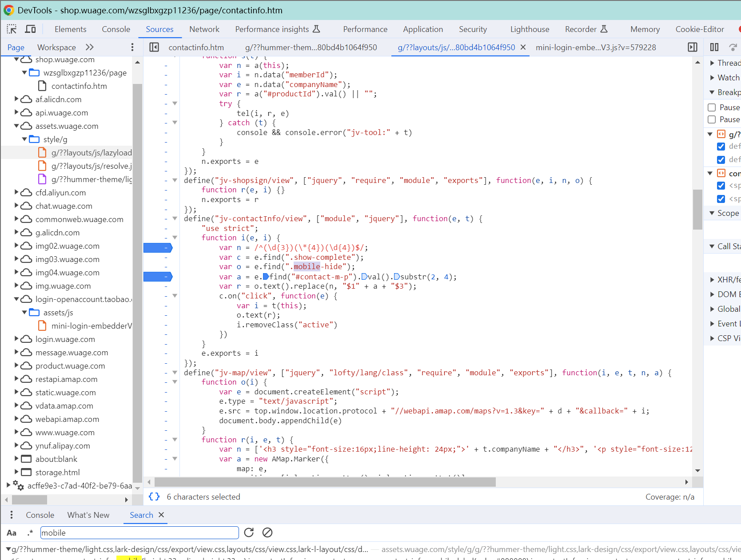
Task: Toggle regular expression search option
Action: tap(30, 533)
